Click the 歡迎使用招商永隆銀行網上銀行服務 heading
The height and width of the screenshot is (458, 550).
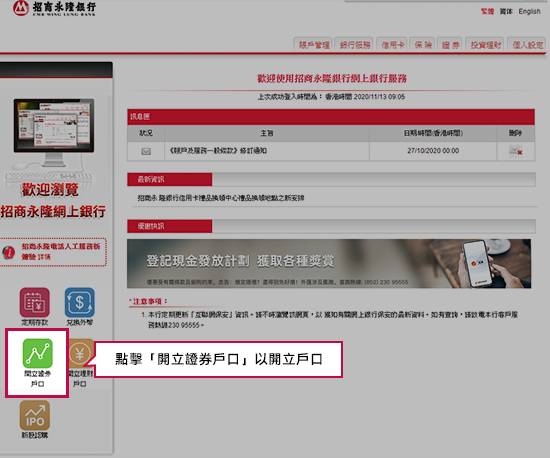(332, 78)
